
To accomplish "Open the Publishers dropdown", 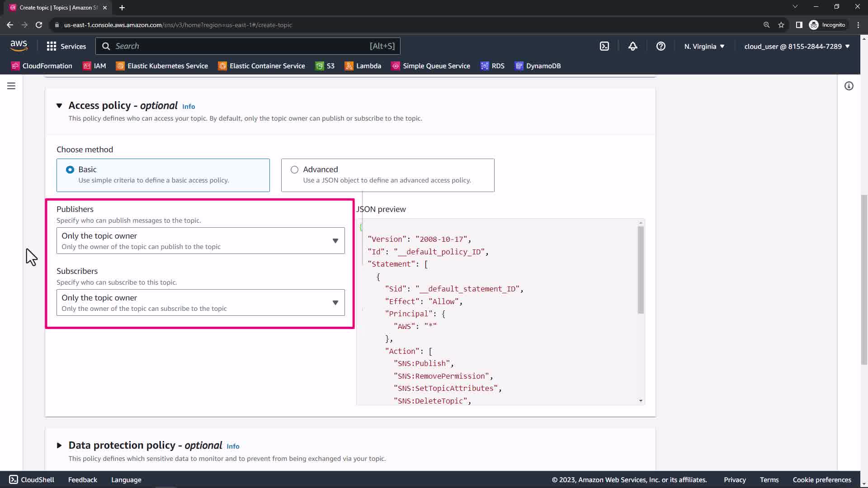I will 200,240.
